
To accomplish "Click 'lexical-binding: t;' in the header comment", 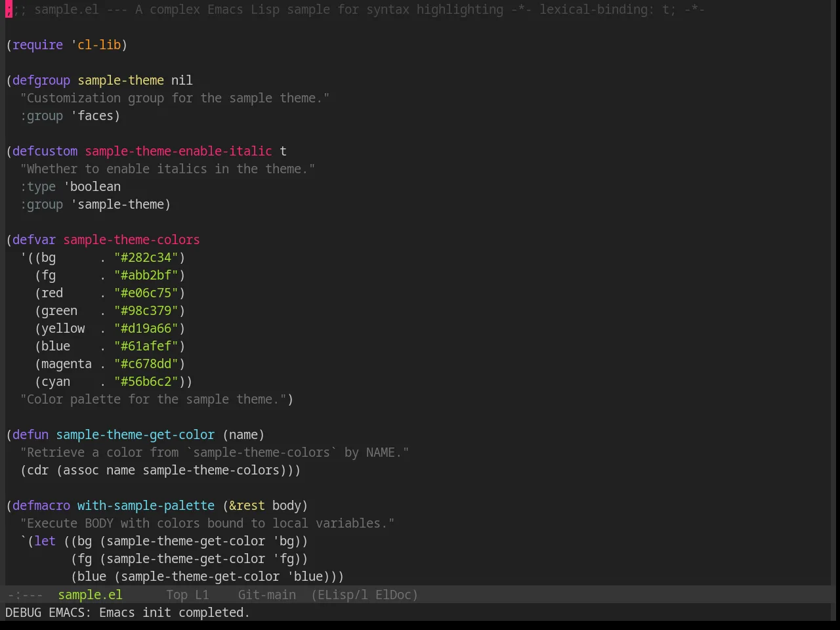I will pyautogui.click(x=608, y=9).
